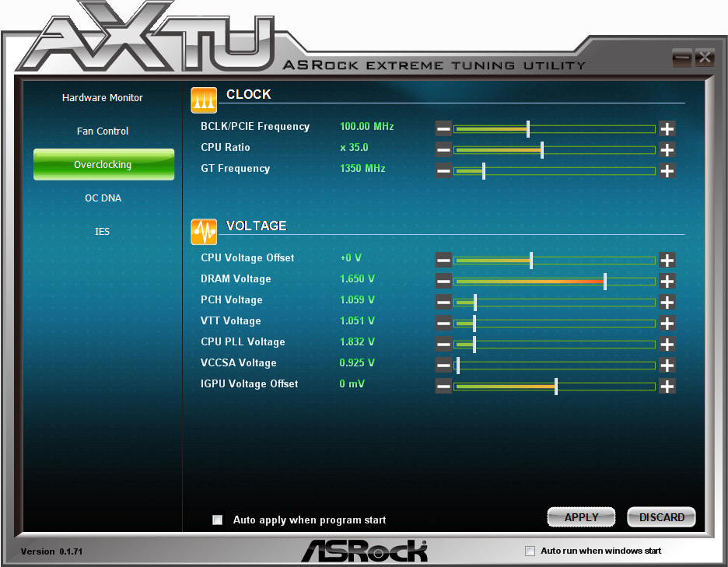Lower DRAM Voltage with minus button

coord(443,281)
